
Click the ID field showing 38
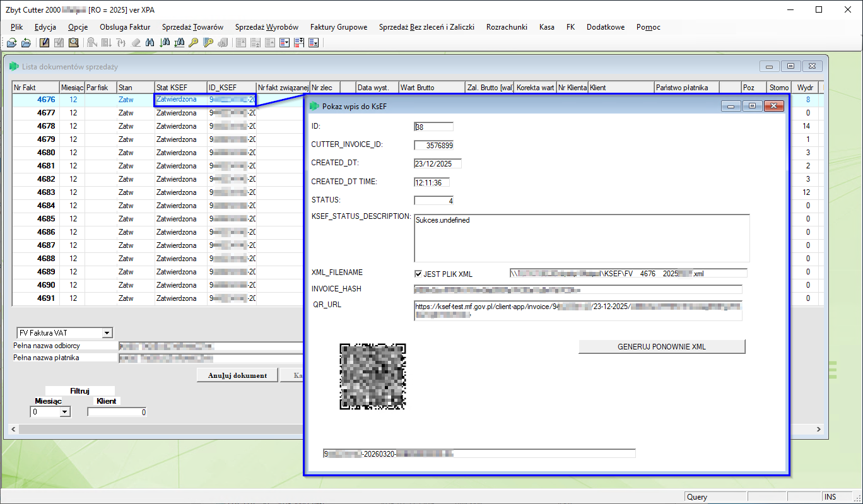(x=433, y=127)
